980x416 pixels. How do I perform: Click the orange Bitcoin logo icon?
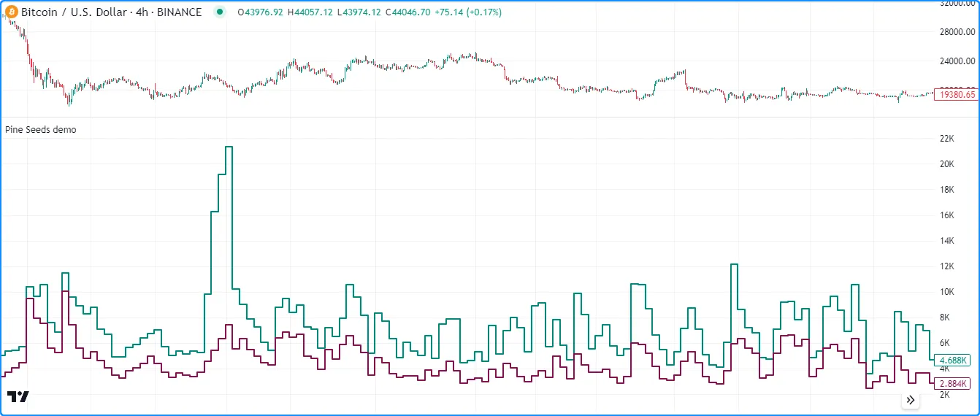(12, 12)
